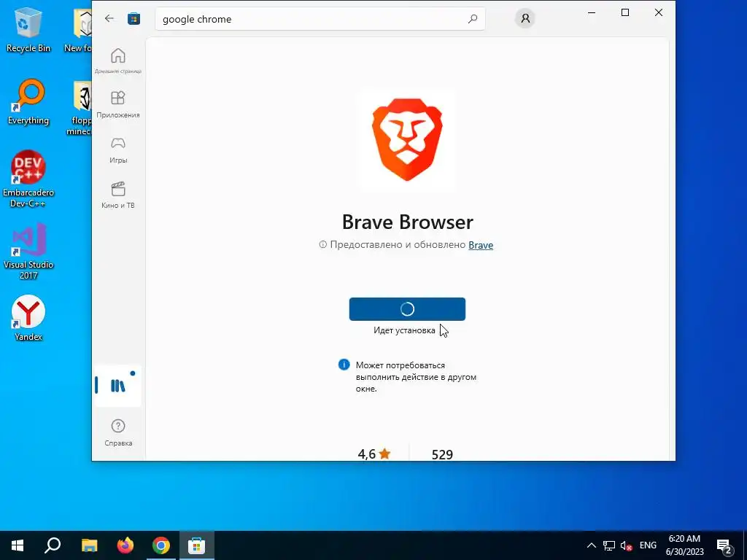Launch Google Chrome from the taskbar
Image resolution: width=747 pixels, height=560 pixels.
point(161,545)
